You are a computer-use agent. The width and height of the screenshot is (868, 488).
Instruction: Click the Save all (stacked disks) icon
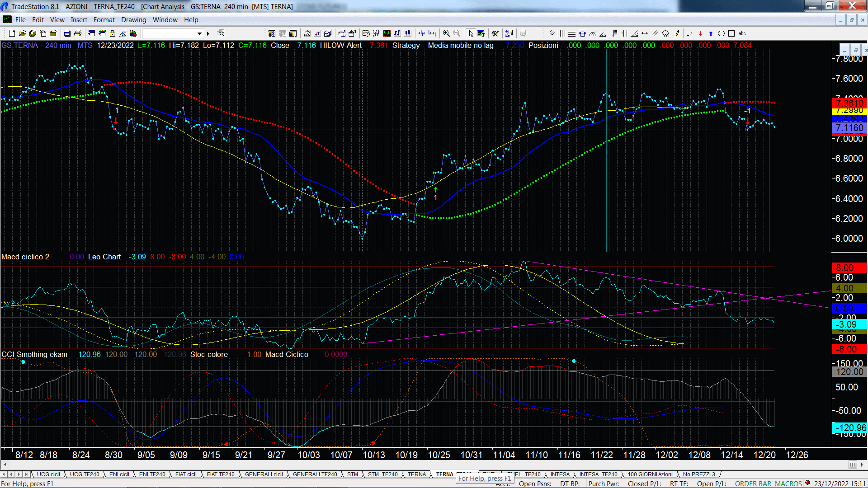tap(33, 33)
